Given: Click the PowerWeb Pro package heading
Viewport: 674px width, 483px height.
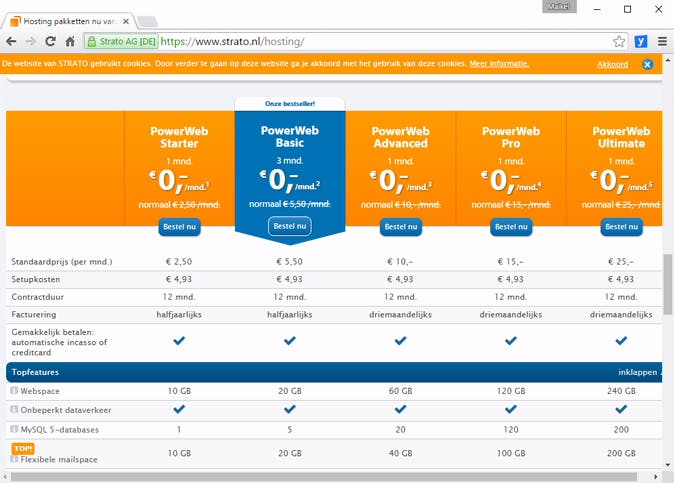Looking at the screenshot, I should (x=511, y=137).
